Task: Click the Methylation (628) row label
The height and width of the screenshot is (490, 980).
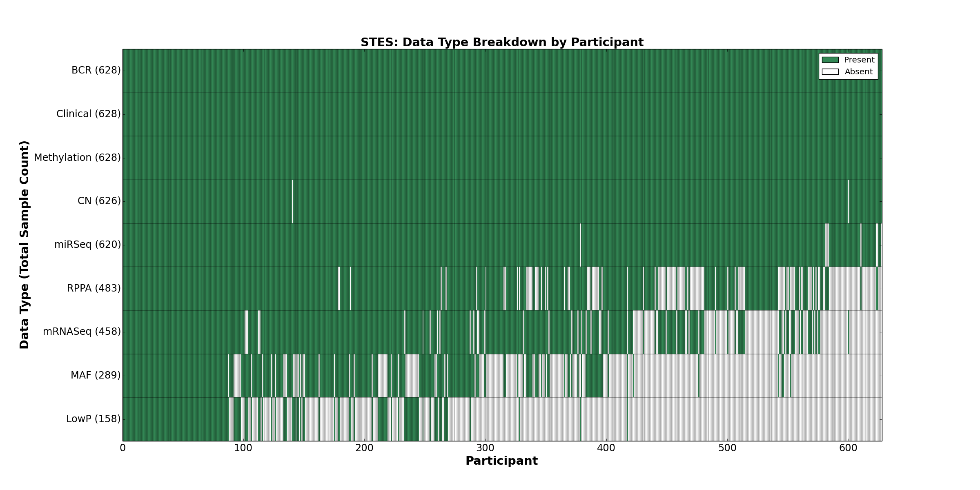Action: click(77, 158)
